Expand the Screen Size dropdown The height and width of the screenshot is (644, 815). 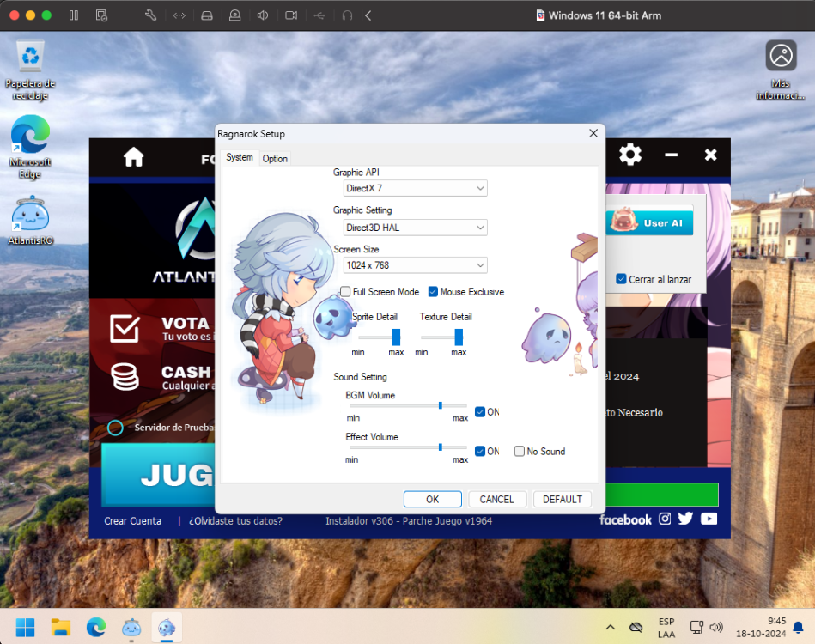415,265
